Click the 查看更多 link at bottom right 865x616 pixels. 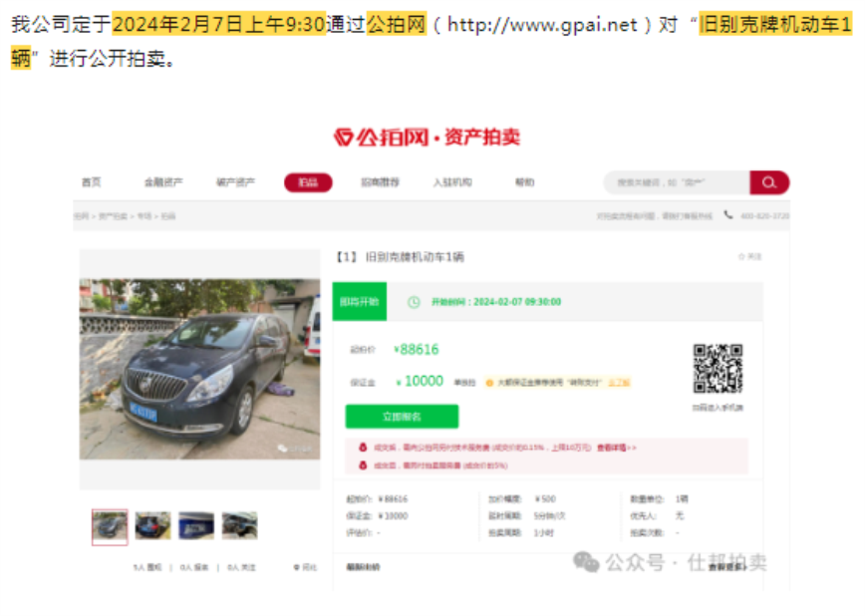point(727,567)
